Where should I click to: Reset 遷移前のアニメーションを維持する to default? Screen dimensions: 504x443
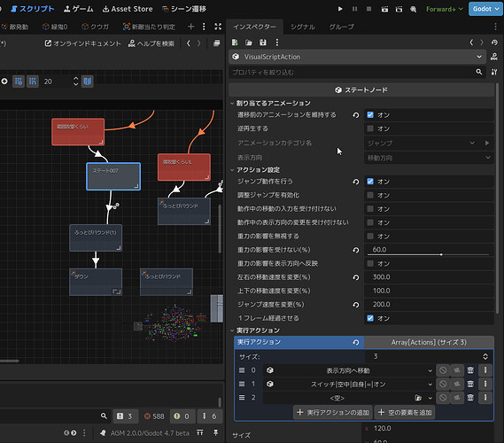coord(356,115)
